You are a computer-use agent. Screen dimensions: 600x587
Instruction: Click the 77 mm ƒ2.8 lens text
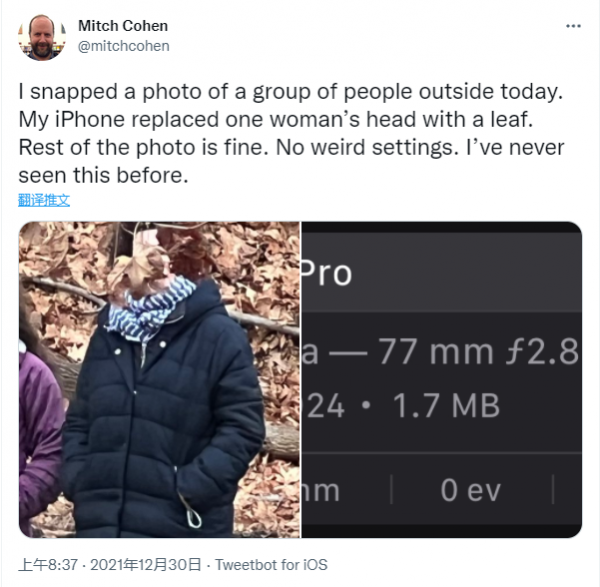[478, 352]
